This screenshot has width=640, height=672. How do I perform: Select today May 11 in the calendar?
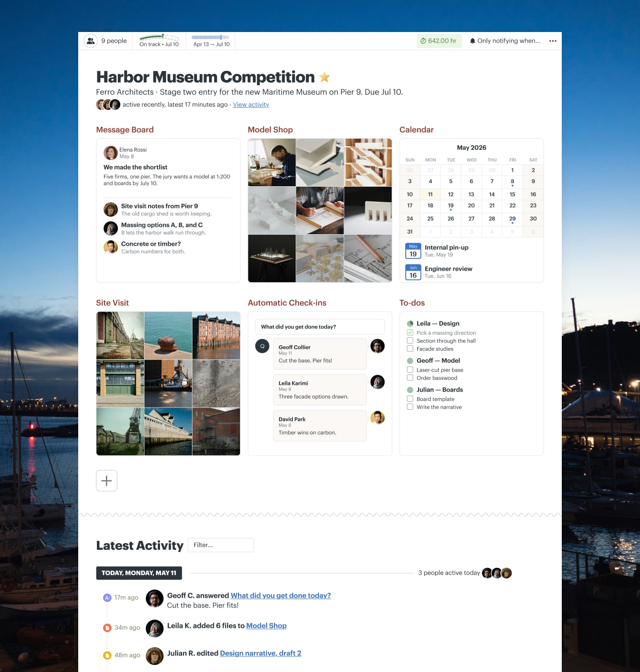430,194
